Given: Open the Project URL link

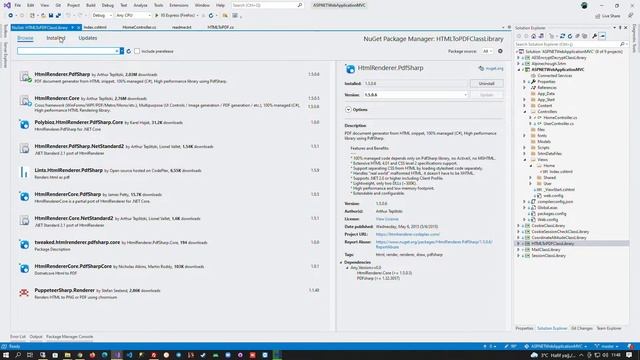Looking at the screenshot, I should tap(408, 234).
